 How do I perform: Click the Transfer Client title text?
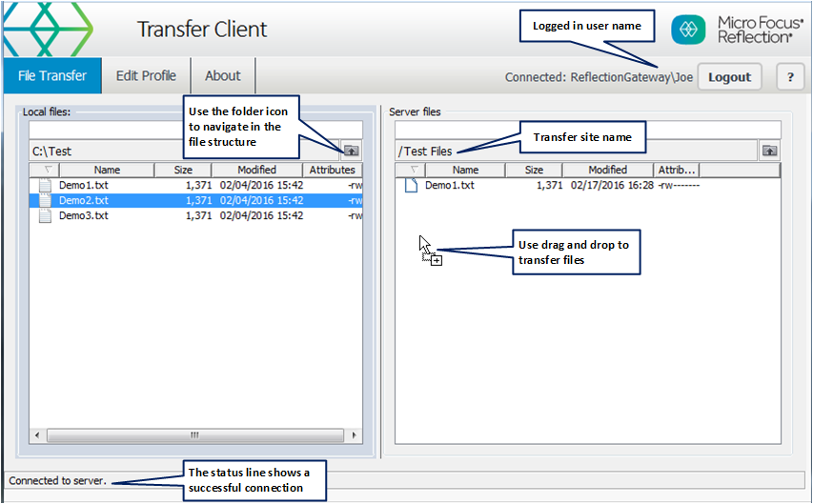tap(202, 29)
